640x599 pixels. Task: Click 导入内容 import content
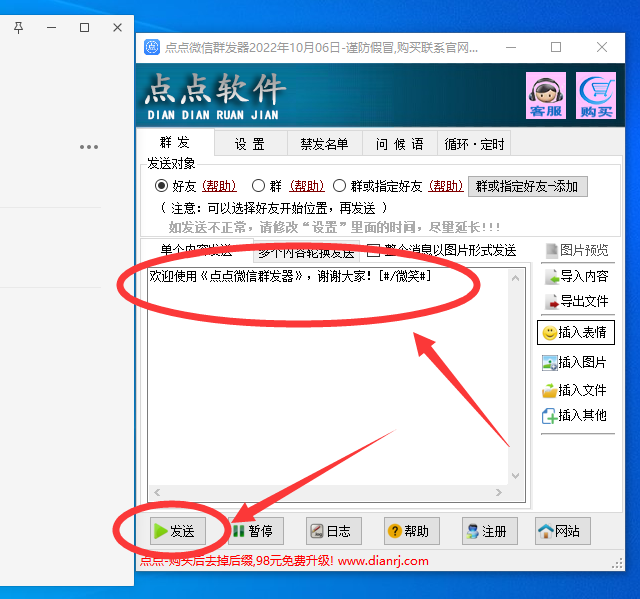point(577,276)
